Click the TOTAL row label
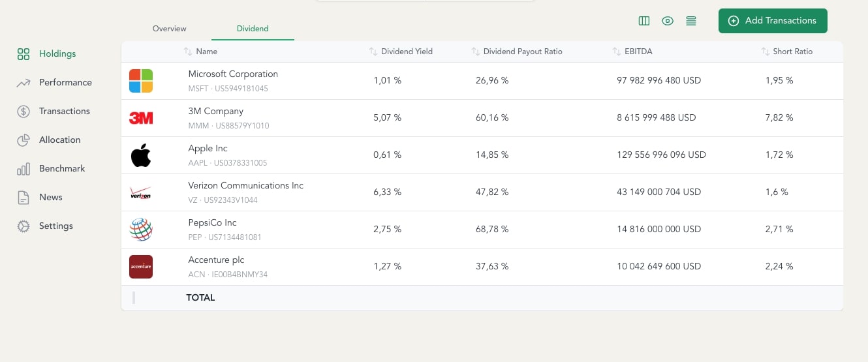 click(200, 298)
